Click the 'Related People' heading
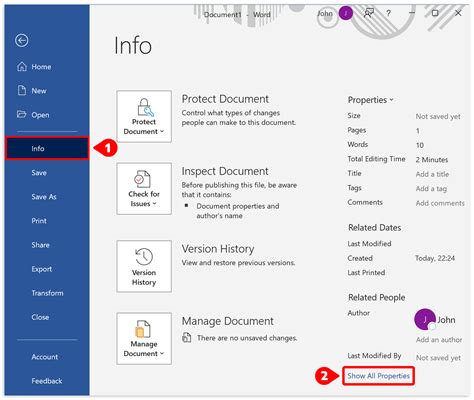Screen dimensions: 474x400 (x=377, y=297)
